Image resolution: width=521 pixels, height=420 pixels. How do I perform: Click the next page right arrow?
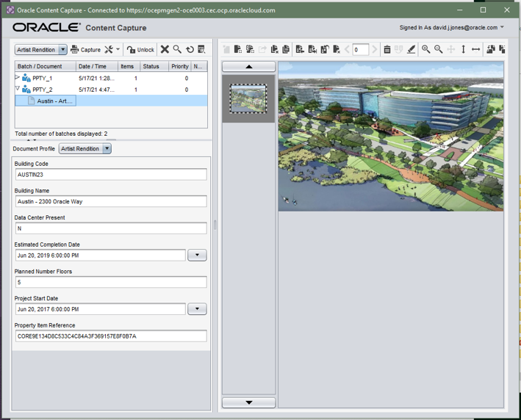[375, 49]
